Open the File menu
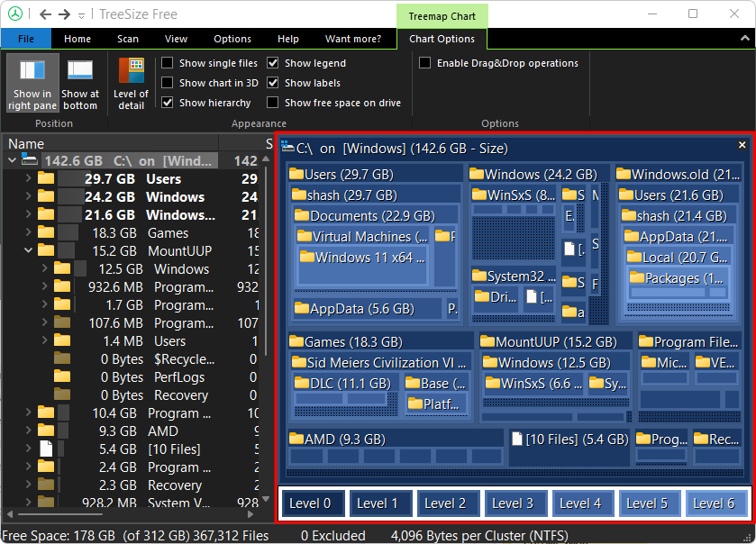The image size is (756, 544). pyautogui.click(x=25, y=39)
